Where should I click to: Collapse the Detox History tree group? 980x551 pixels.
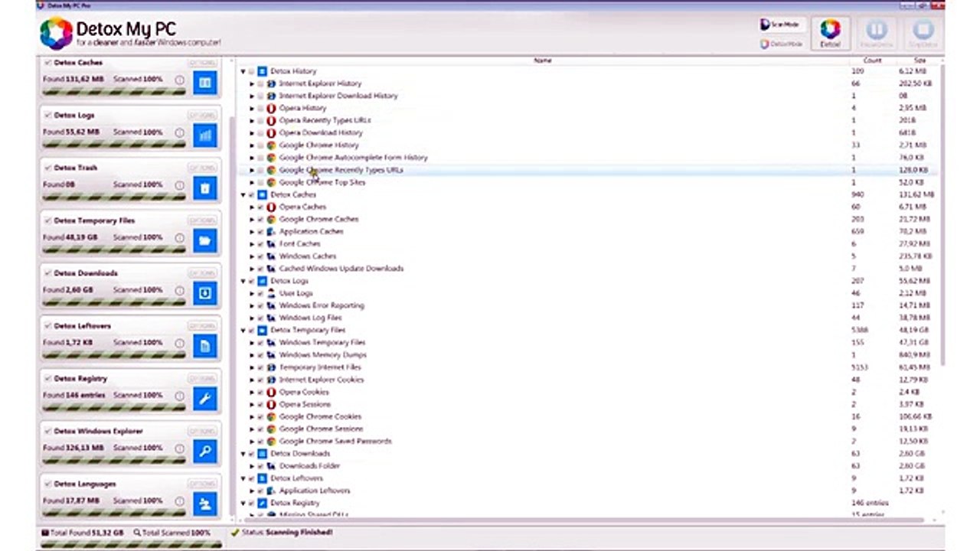(x=243, y=71)
